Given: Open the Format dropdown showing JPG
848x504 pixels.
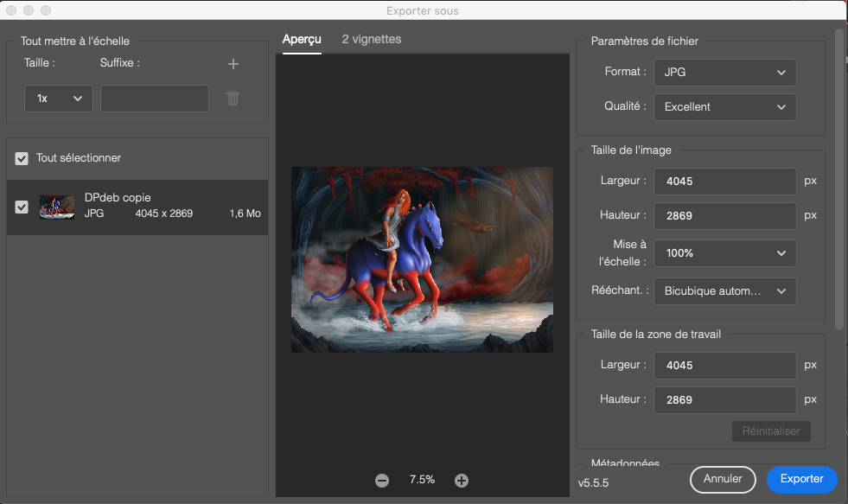Looking at the screenshot, I should point(724,73).
